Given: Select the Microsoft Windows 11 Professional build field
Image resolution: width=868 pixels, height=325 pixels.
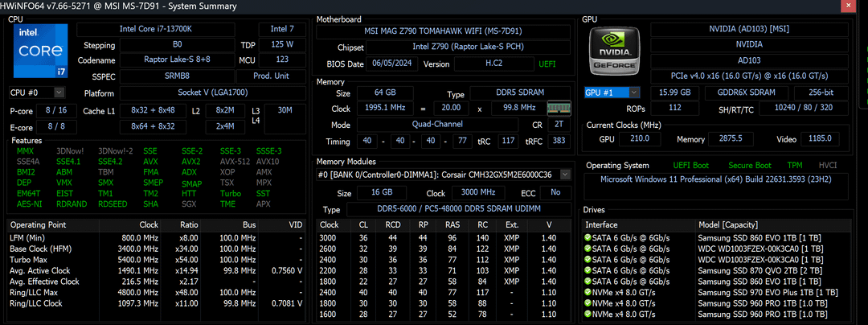Looking at the screenshot, I should 716,187.
